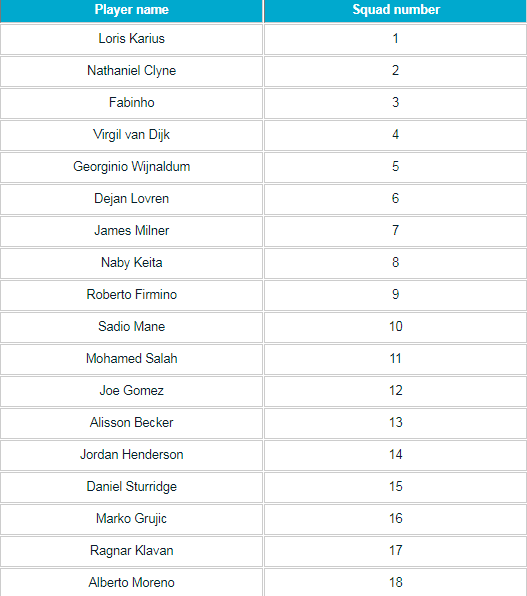Select squad number 12 cell
Viewport: 527px width, 596px height.
point(395,391)
